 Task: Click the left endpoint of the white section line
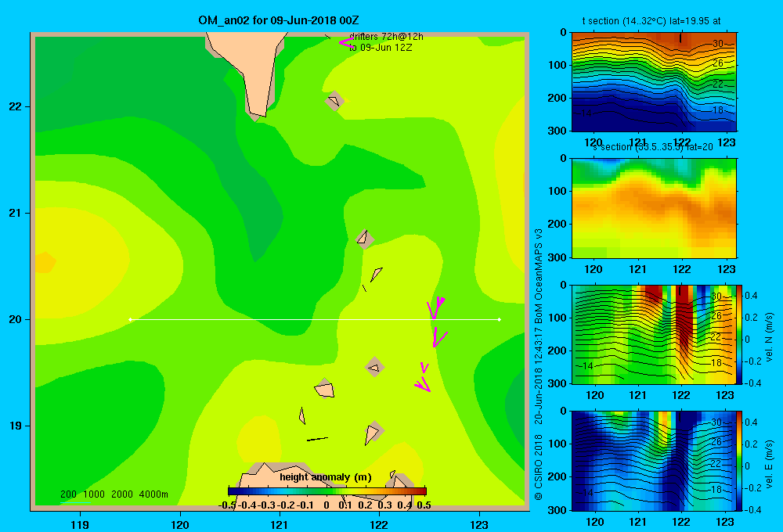click(130, 319)
